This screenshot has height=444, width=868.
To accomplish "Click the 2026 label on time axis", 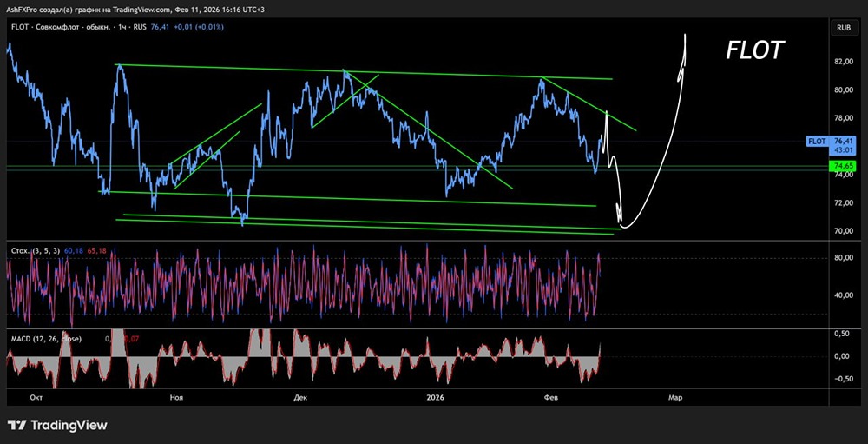I will pos(437,397).
